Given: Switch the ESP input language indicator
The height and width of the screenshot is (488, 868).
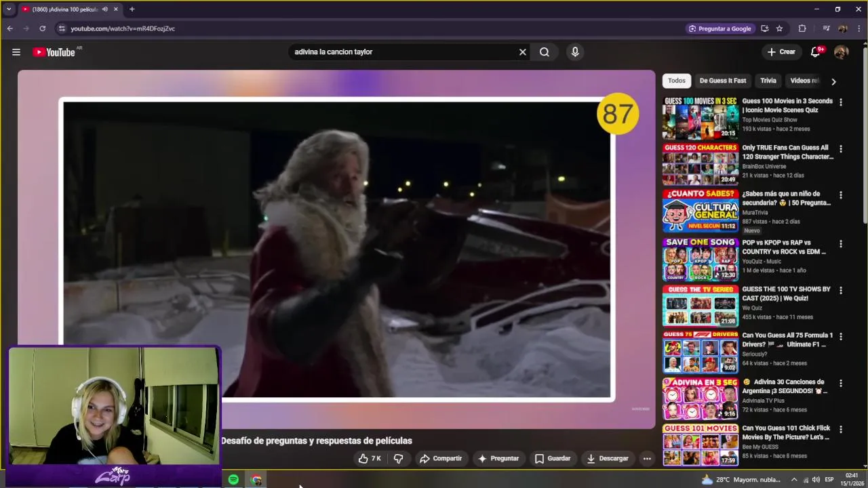Looking at the screenshot, I should (829, 480).
